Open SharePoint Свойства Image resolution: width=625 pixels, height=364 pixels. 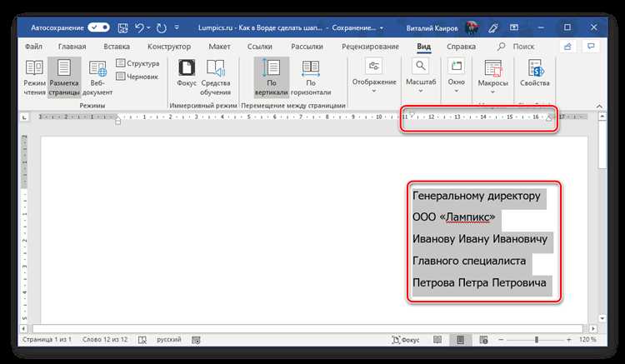(534, 73)
